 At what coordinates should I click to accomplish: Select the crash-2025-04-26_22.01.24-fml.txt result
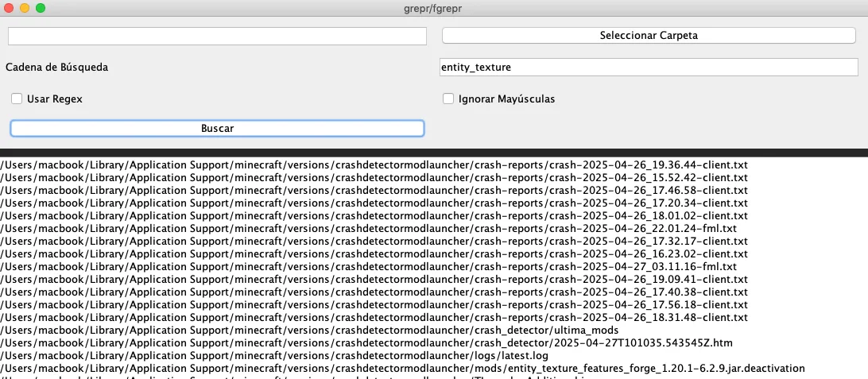[x=368, y=228]
